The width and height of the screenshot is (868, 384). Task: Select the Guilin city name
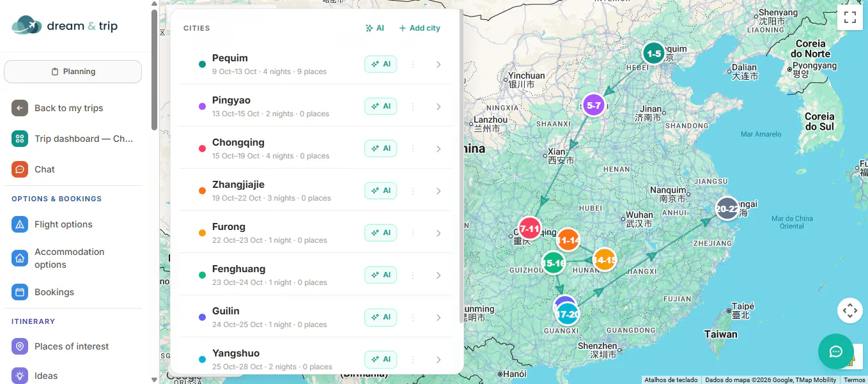[x=226, y=311]
